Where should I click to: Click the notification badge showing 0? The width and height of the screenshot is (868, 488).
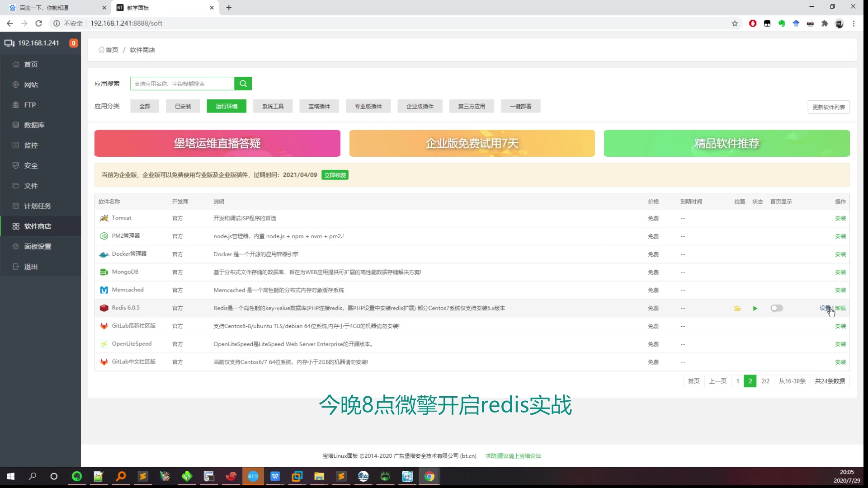pos(73,43)
